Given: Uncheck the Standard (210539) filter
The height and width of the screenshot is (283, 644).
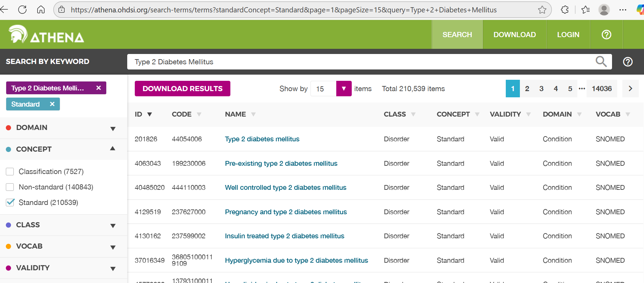Looking at the screenshot, I should 10,202.
